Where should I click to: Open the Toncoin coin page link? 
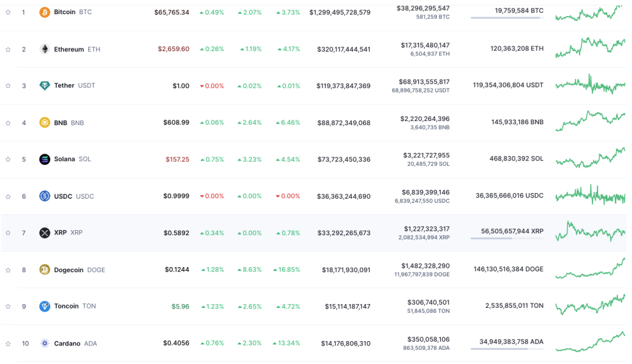[x=67, y=306]
